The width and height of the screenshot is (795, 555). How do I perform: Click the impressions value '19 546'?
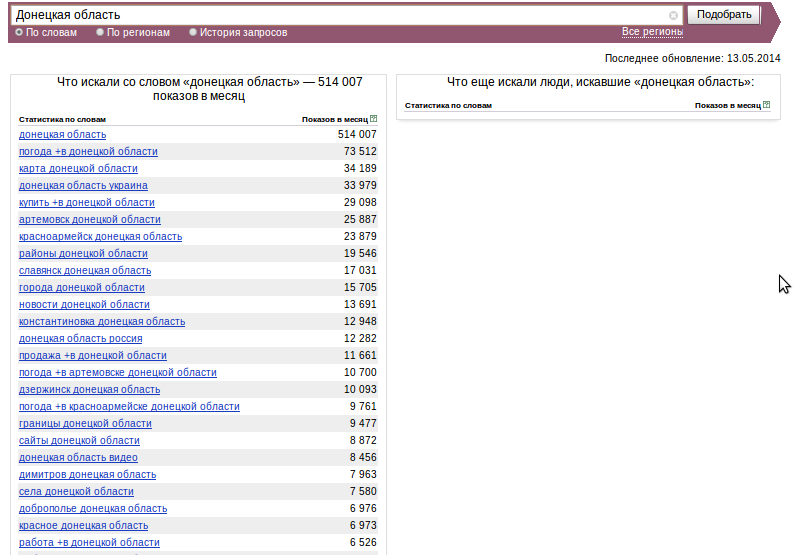point(360,253)
